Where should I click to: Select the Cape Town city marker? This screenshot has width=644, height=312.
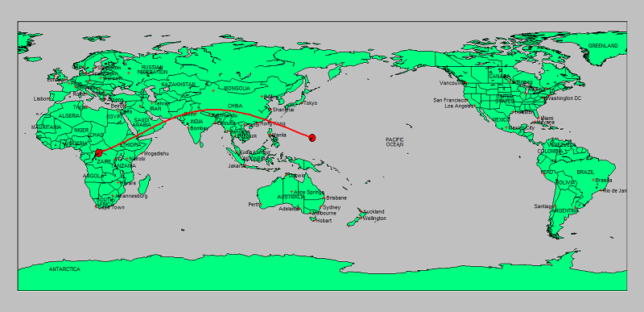tap(96, 207)
